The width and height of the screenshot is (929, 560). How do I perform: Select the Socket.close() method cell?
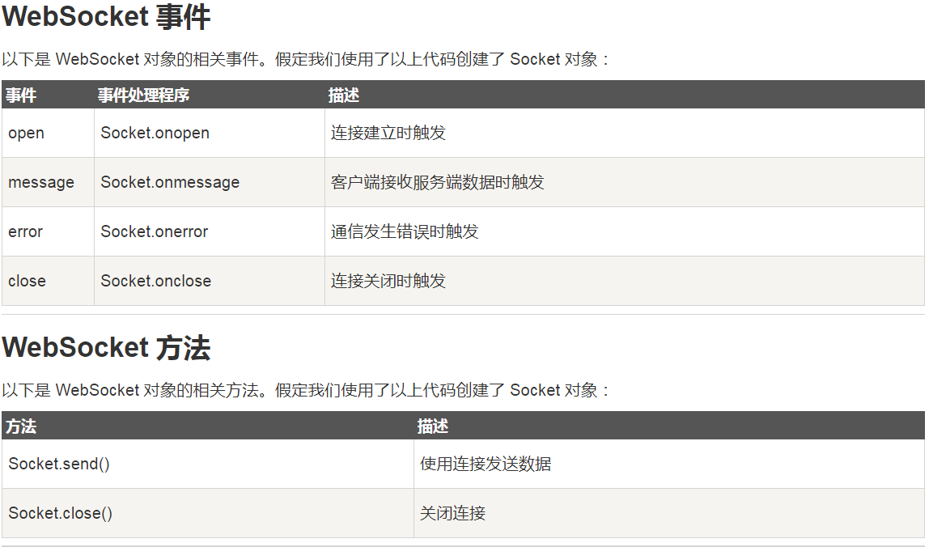point(61,513)
